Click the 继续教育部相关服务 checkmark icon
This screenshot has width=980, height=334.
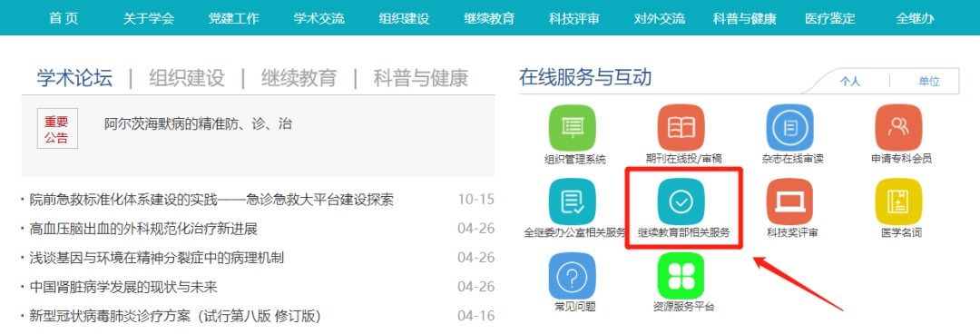click(681, 201)
